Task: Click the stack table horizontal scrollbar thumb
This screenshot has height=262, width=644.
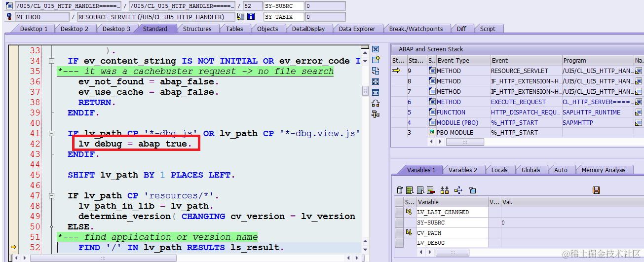Action: coord(465,142)
